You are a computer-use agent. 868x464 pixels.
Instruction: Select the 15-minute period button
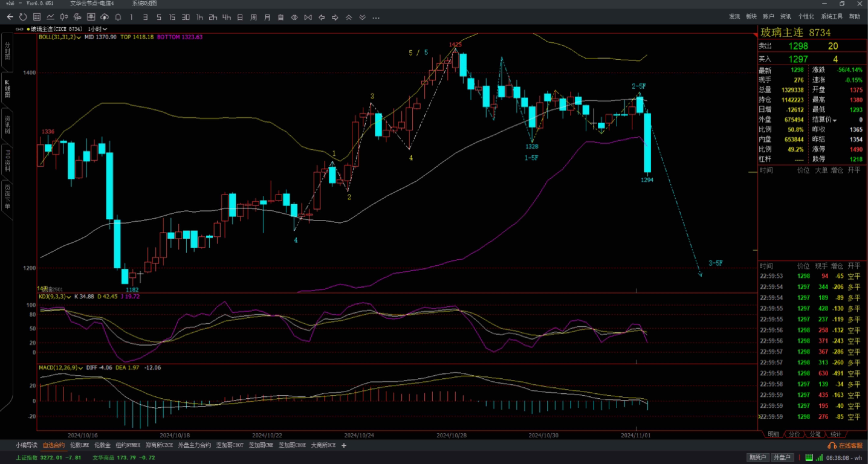(x=172, y=17)
